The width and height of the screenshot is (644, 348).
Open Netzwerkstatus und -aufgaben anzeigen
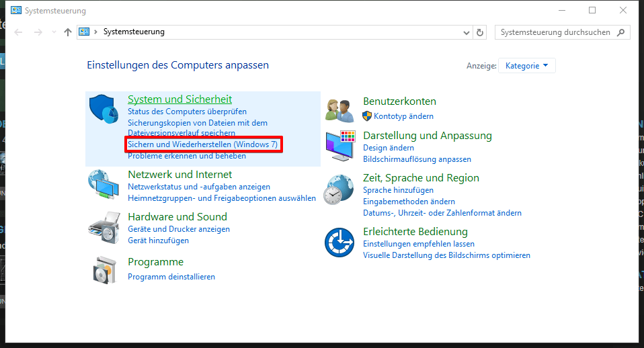point(199,187)
